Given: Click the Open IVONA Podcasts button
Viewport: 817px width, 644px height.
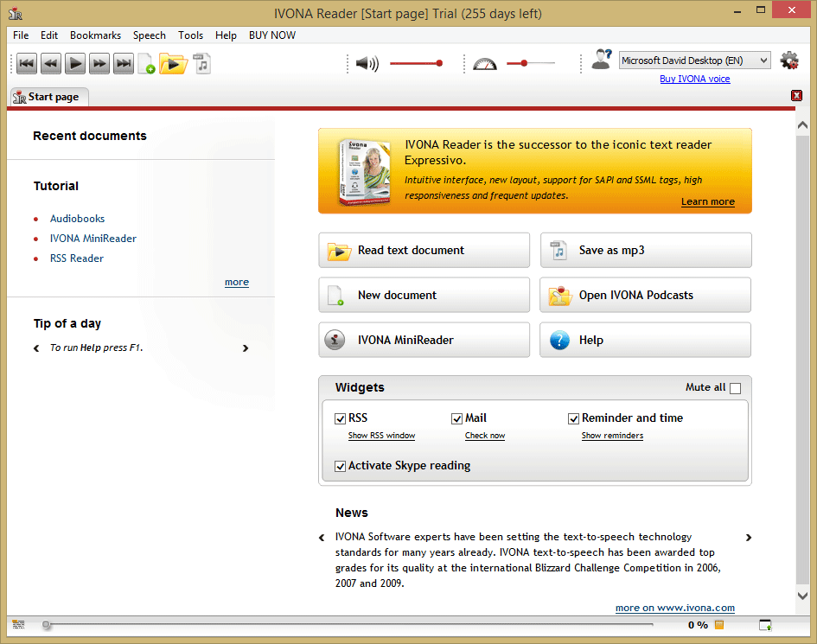Looking at the screenshot, I should tap(645, 295).
